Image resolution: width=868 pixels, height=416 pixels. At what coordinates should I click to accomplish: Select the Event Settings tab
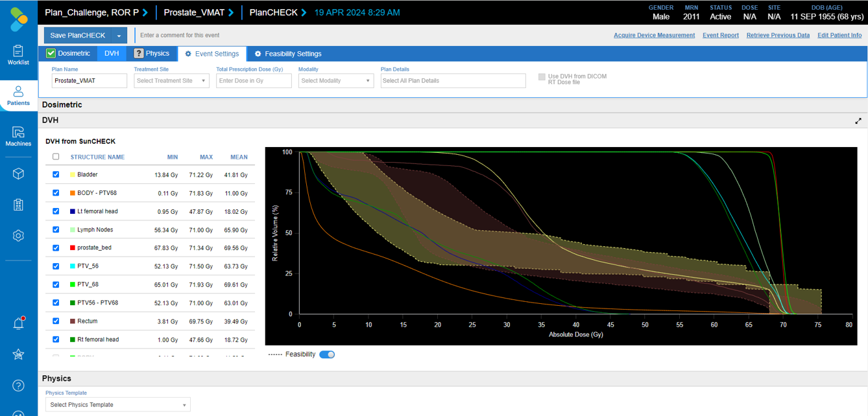click(x=212, y=54)
